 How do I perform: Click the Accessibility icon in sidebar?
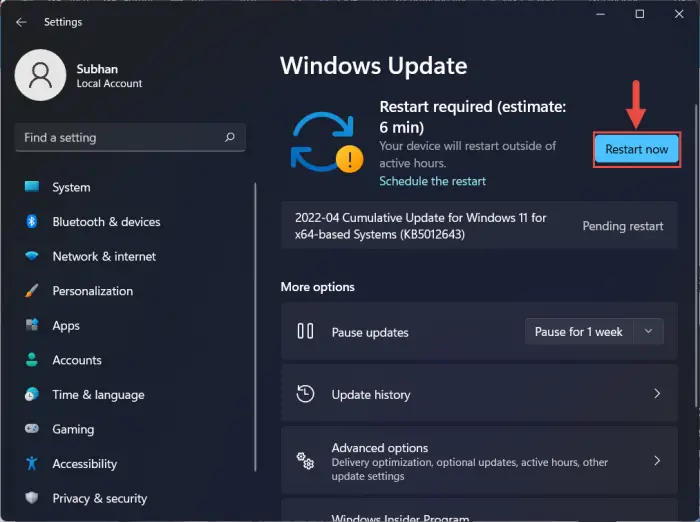pyautogui.click(x=32, y=464)
